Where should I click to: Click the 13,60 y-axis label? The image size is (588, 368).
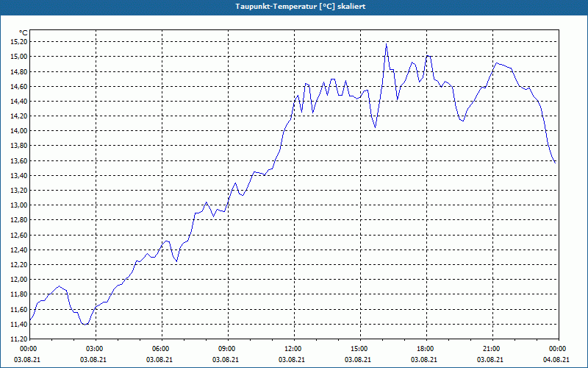click(18, 160)
